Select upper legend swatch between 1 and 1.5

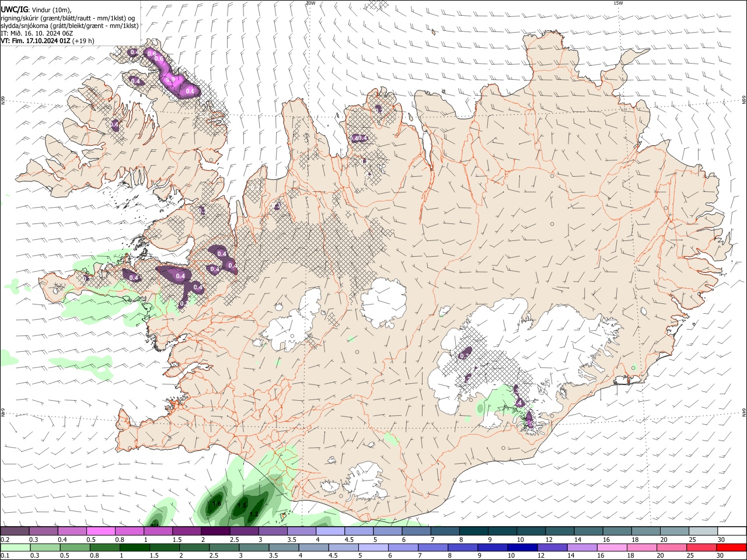(x=158, y=531)
